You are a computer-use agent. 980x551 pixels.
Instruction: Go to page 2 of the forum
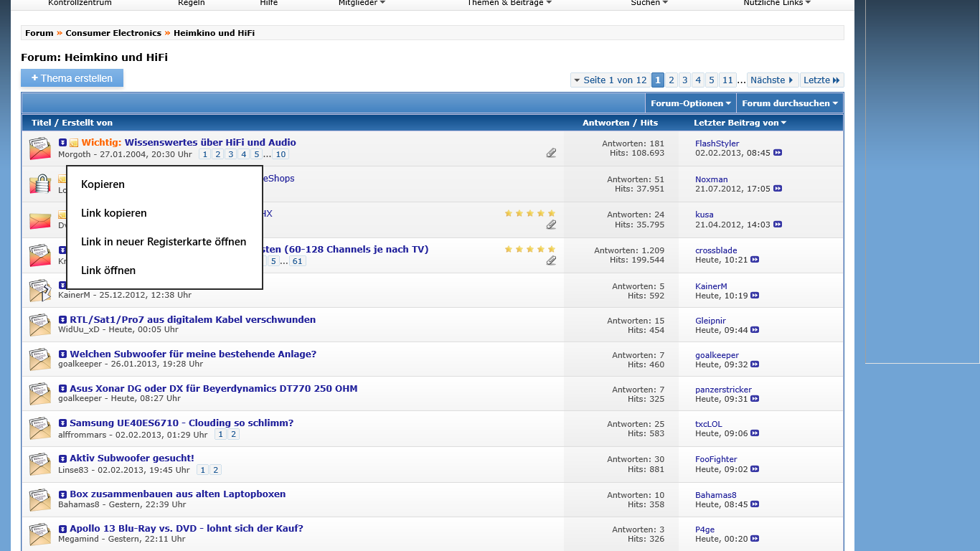point(672,80)
